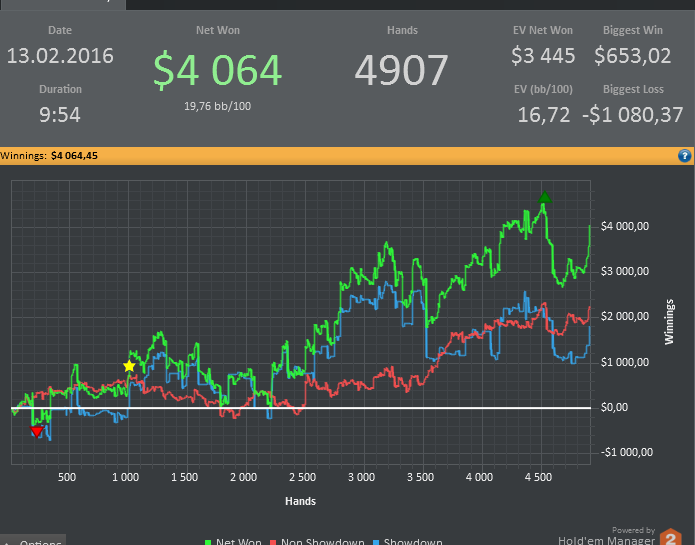Select the yellow star hand marker
This screenshot has height=545, width=695.
pyautogui.click(x=129, y=366)
